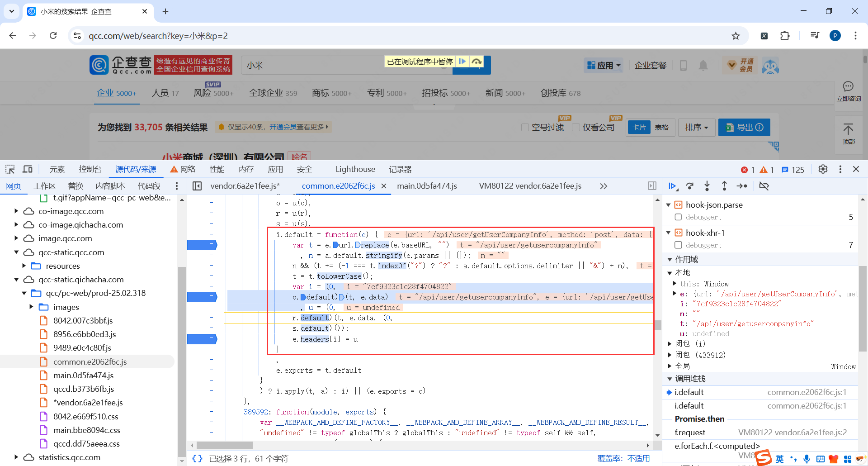
Task: Expand the co-image.qcc.com domain
Action: 16,211
